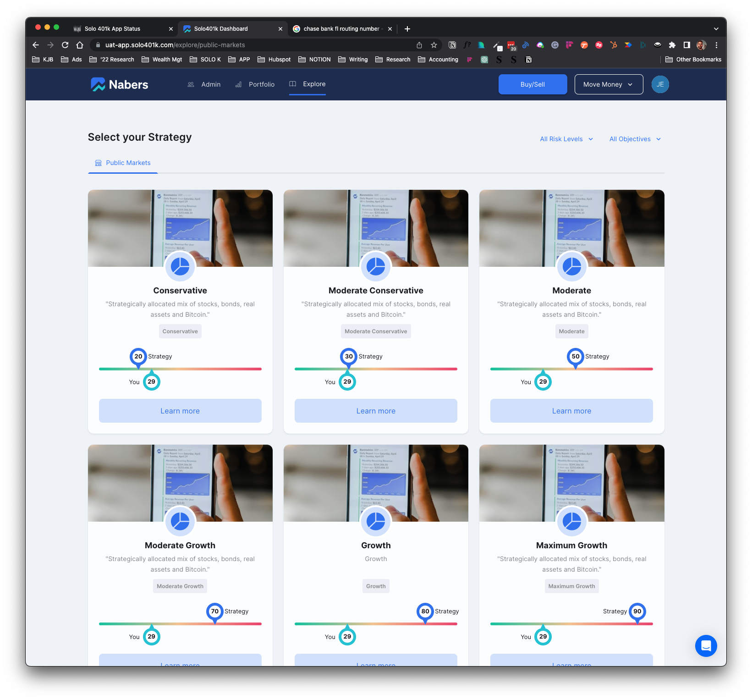Click the share page icon in address bar
The image size is (752, 700).
coord(419,45)
